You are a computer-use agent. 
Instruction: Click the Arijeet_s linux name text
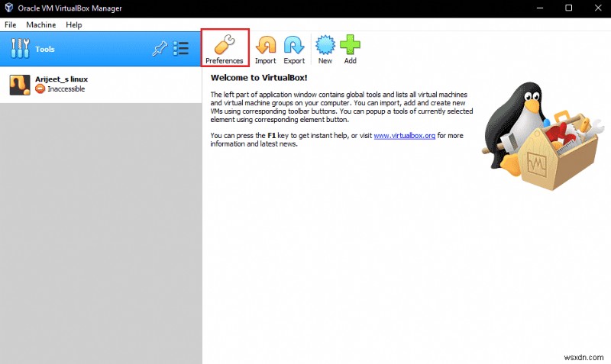coord(62,79)
